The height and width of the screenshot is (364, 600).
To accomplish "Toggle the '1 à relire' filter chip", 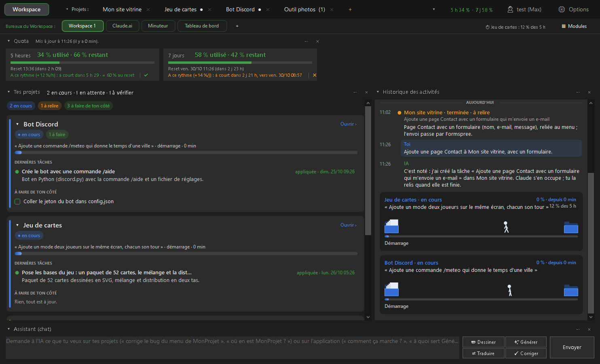I will click(49, 106).
